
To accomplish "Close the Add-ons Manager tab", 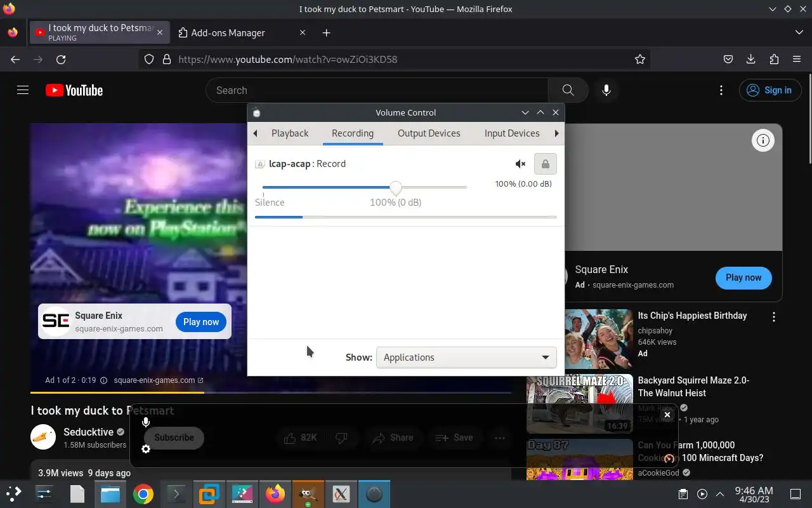I will (302, 32).
